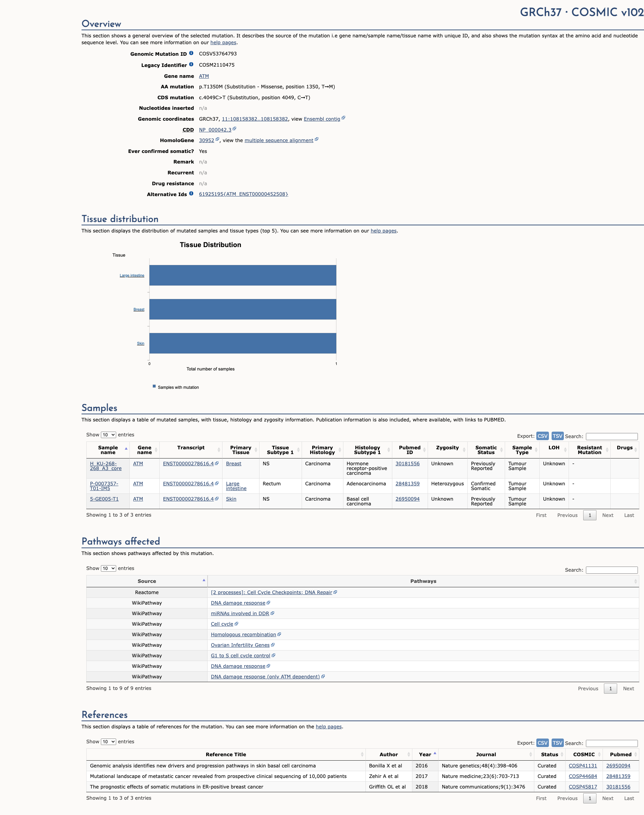Sort Samples table by Tissue Subtype 1
Viewport: 644px width, 815px height.
[280, 450]
